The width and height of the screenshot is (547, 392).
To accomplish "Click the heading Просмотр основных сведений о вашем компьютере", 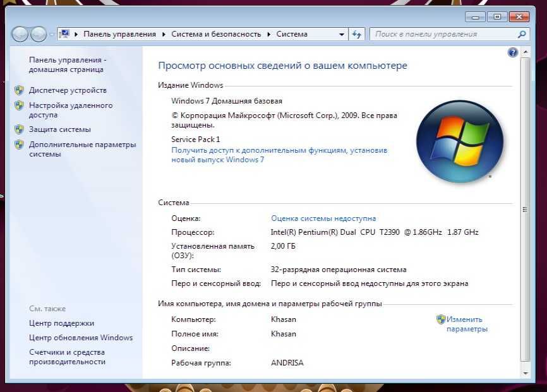I will pos(283,66).
